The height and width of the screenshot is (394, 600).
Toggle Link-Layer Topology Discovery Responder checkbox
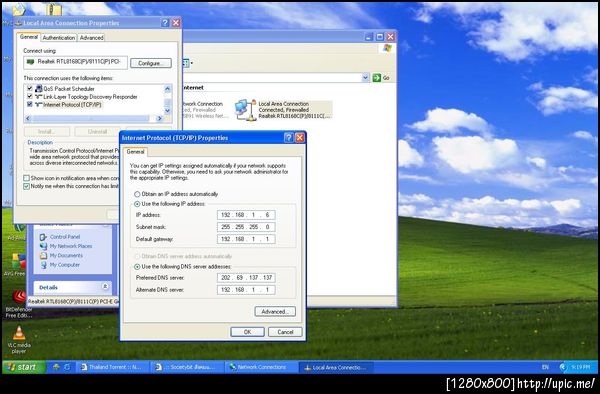[x=29, y=96]
